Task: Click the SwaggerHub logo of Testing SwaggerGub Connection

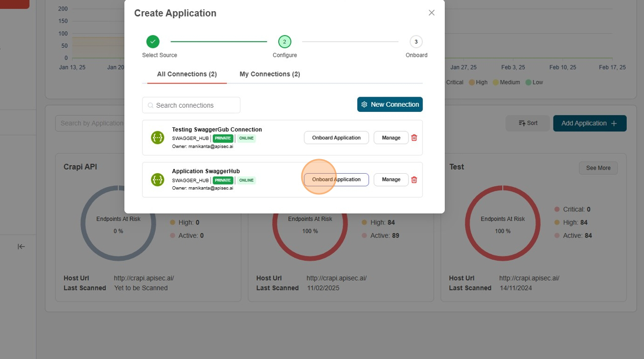Action: coord(157,137)
